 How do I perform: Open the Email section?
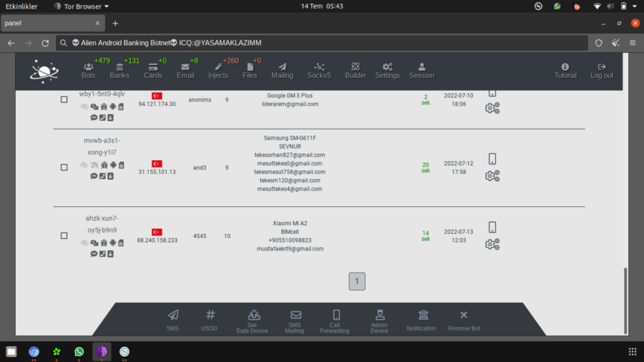(x=186, y=70)
